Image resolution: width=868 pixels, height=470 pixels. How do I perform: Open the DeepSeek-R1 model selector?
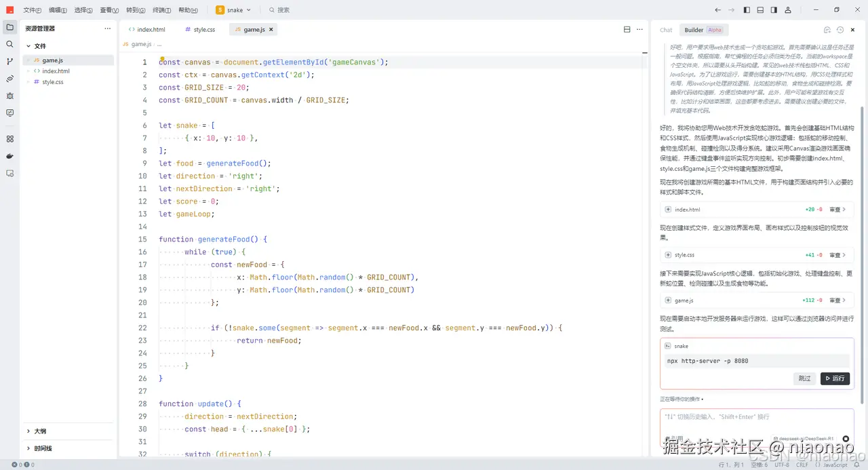tap(804, 439)
